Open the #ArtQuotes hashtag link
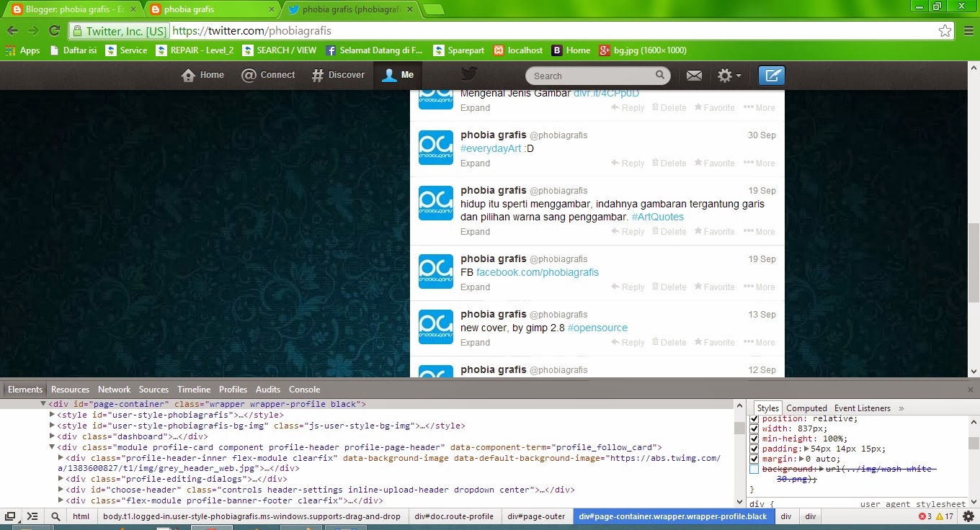 [x=657, y=217]
